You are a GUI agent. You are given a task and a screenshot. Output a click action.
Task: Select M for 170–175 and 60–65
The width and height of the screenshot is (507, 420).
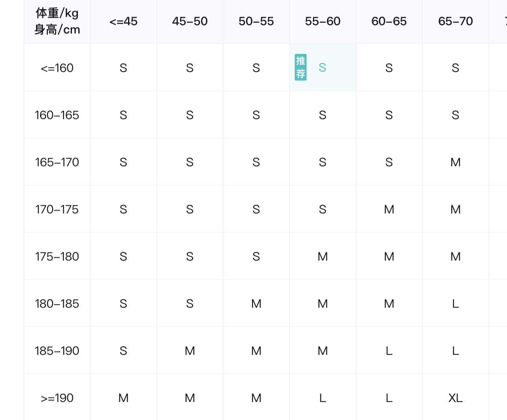click(x=389, y=209)
